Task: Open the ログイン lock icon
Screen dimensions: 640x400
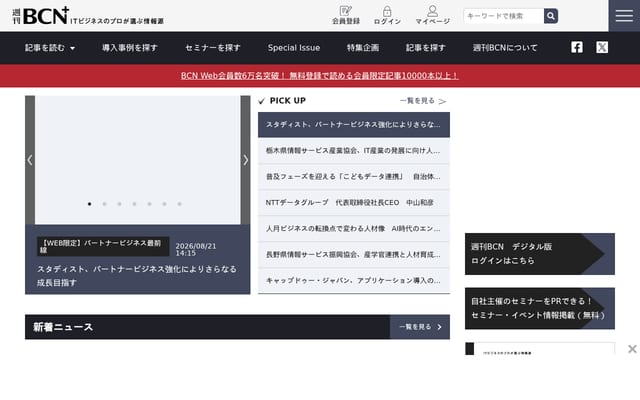Action: pos(387,15)
